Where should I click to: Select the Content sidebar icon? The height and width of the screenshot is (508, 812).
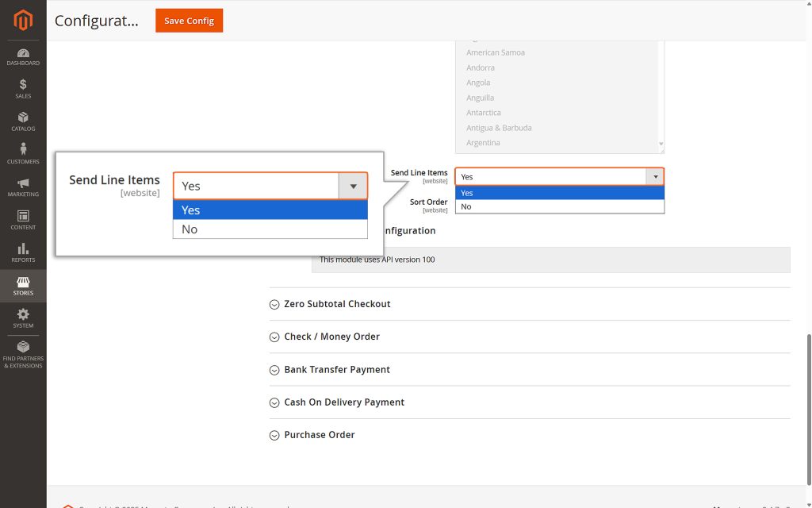click(23, 221)
